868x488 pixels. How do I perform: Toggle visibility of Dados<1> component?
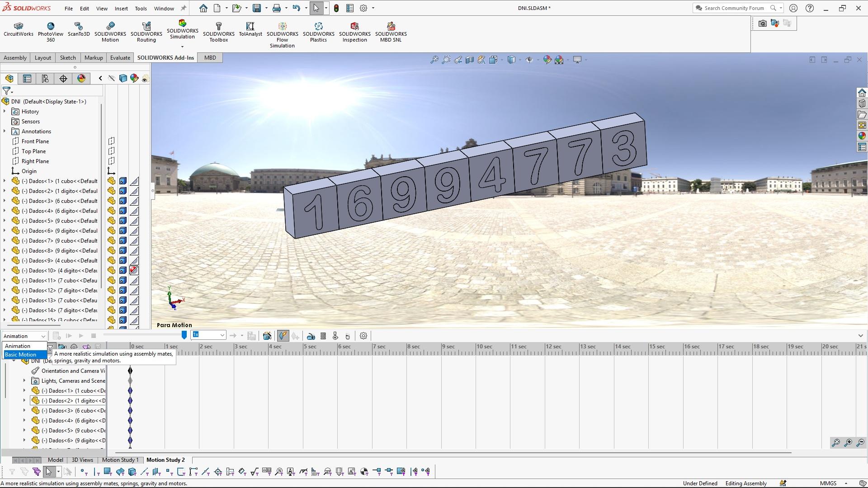(x=111, y=181)
